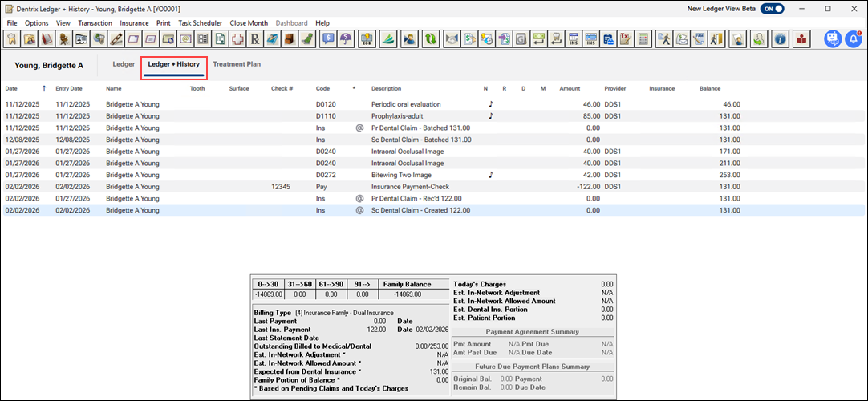This screenshot has height=401, width=868.
Task: Click the walking person with door icon
Action: 716,38
